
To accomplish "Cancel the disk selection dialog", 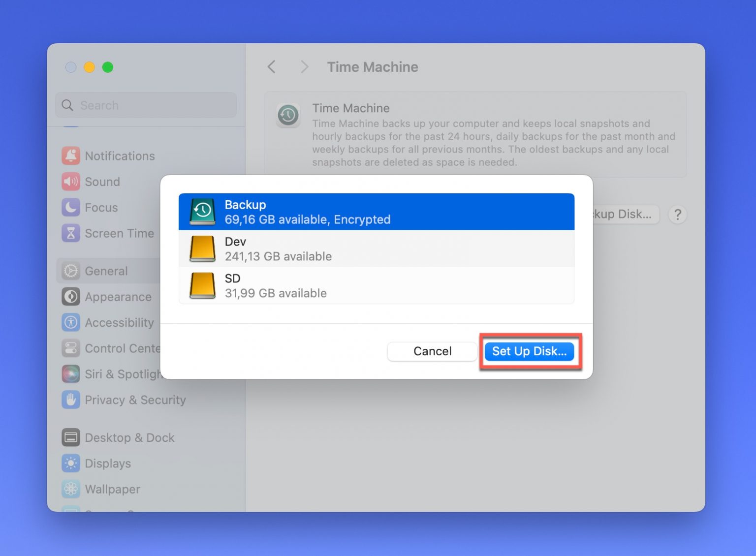I will pos(432,351).
